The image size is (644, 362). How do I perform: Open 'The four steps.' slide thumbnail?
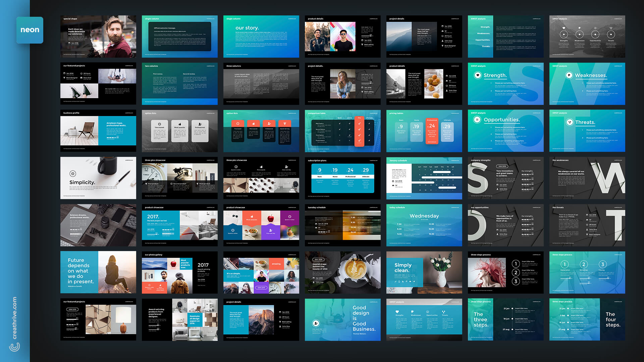point(587,320)
